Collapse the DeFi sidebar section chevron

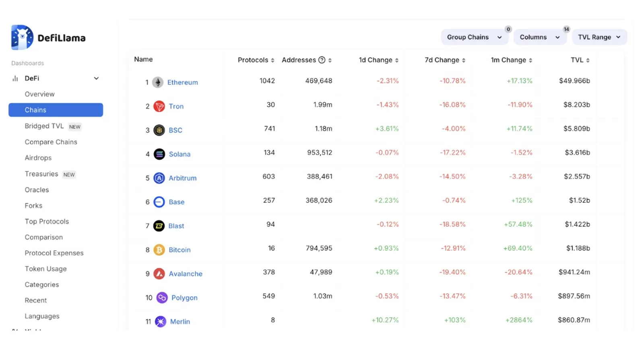coord(96,78)
